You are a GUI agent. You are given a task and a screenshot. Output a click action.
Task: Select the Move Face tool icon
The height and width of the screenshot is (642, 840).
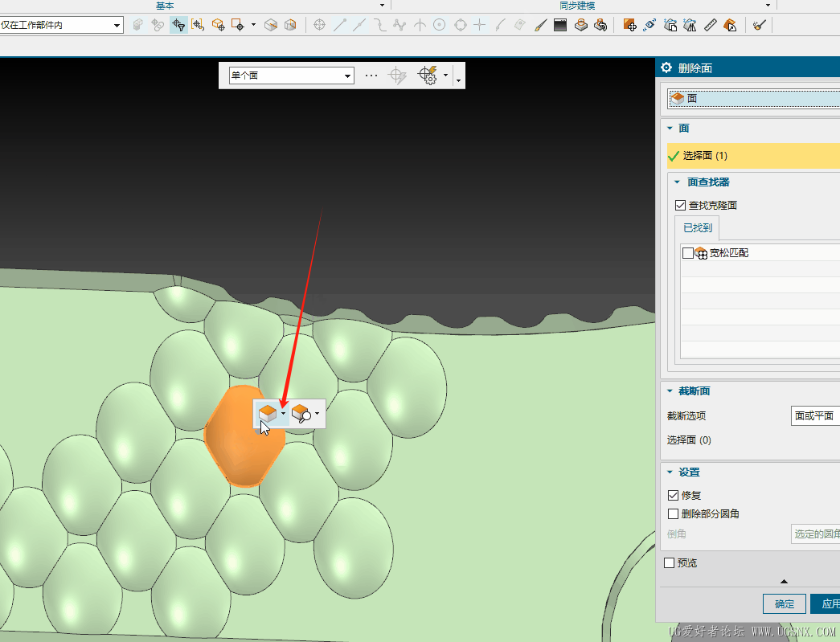pyautogui.click(x=630, y=25)
